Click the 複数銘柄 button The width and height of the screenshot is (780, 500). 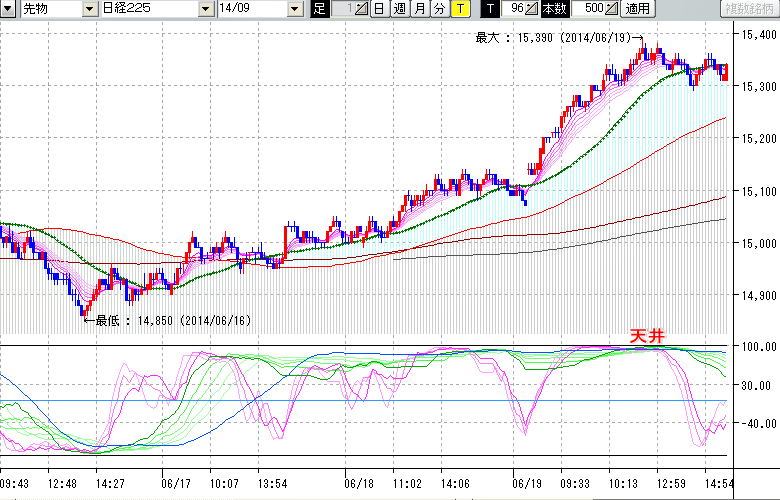click(748, 9)
